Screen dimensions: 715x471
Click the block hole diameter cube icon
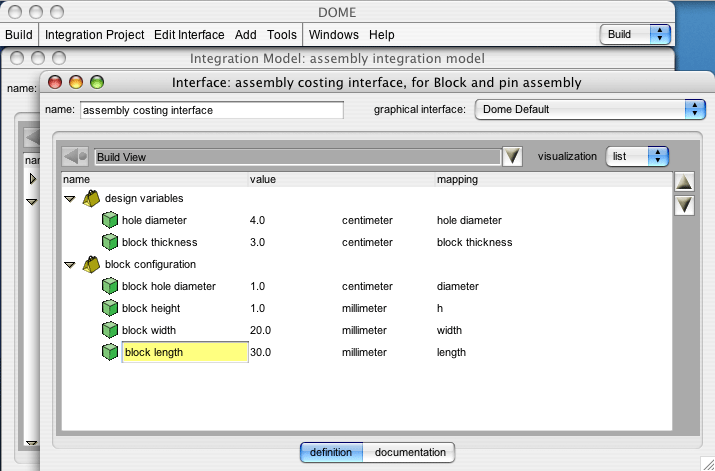(109, 286)
